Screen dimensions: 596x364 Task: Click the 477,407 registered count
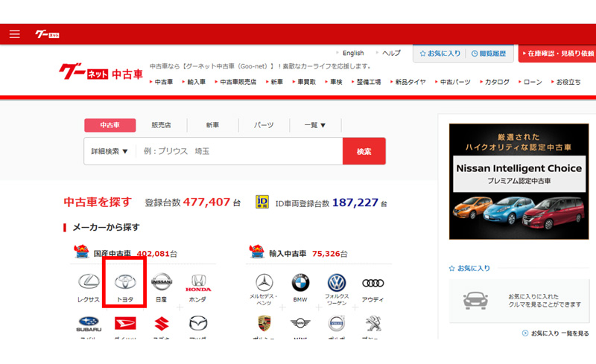[206, 202]
